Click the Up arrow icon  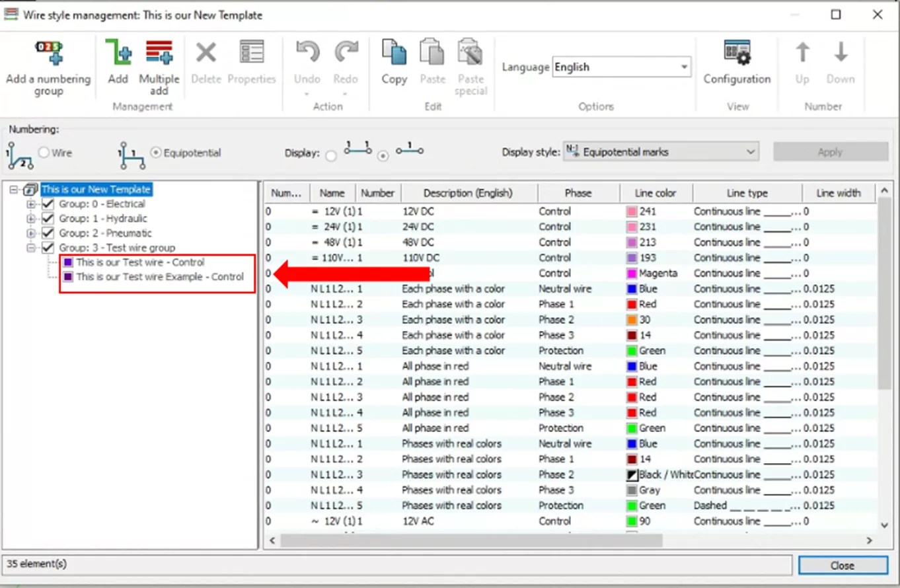[x=802, y=53]
